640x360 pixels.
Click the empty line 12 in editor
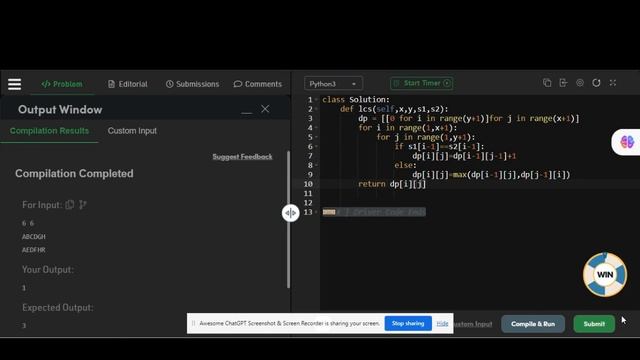point(480,203)
